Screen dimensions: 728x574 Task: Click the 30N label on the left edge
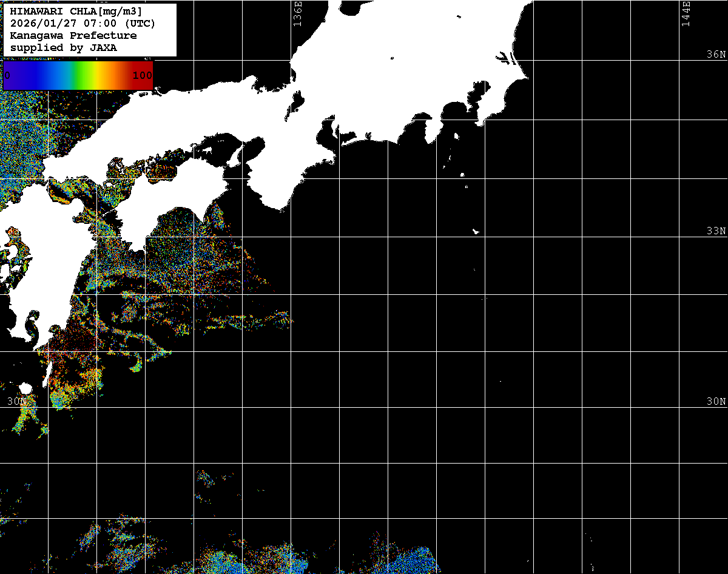[18, 402]
